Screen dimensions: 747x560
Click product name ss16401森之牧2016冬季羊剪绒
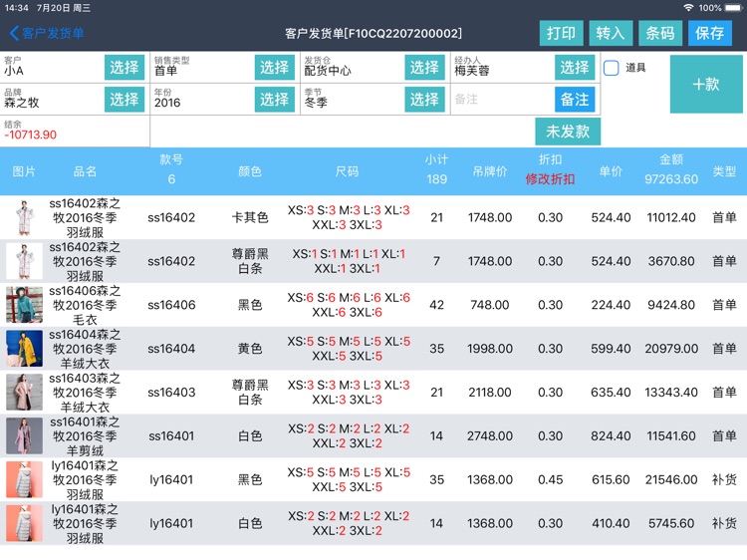pyautogui.click(x=85, y=436)
